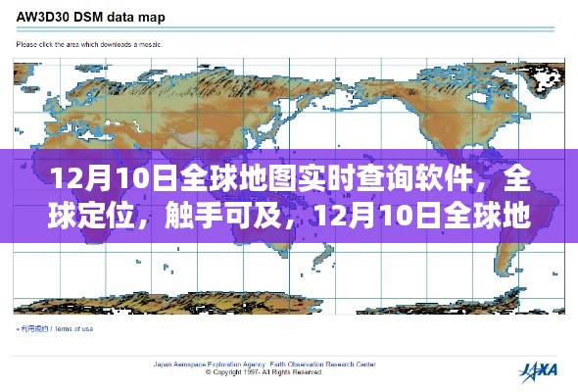Click the Copyright 1997 All Rights Reserved line
This screenshot has height=392, width=578.
pos(264,372)
